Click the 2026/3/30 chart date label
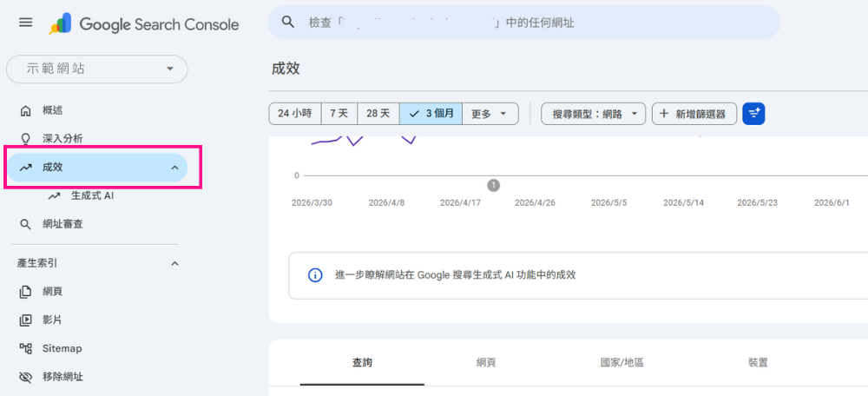 [x=312, y=202]
